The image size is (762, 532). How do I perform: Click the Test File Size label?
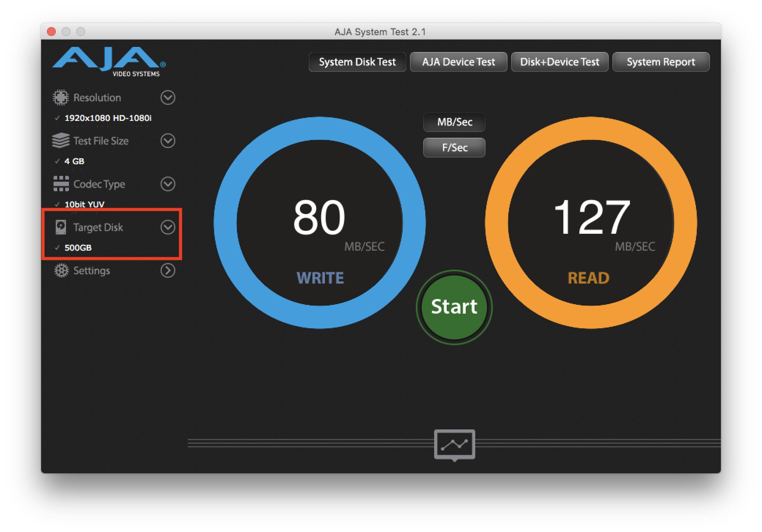tap(101, 141)
